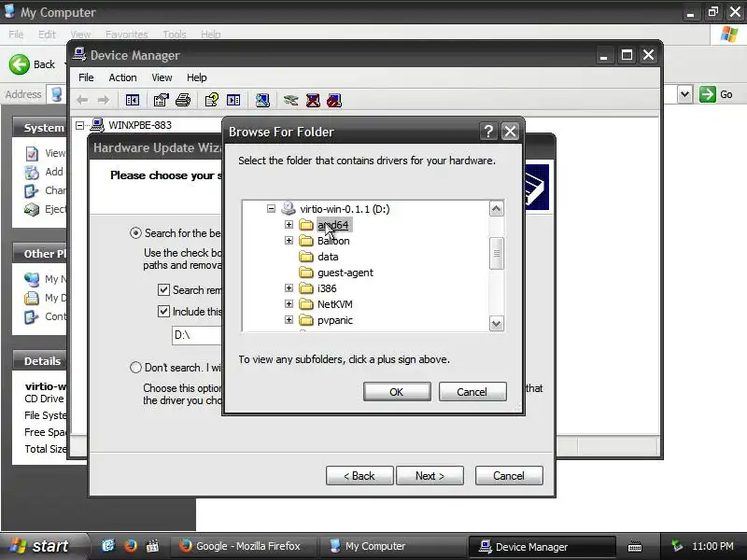Collapse the WINXPBE-883 tree node
747x560 pixels.
80,125
